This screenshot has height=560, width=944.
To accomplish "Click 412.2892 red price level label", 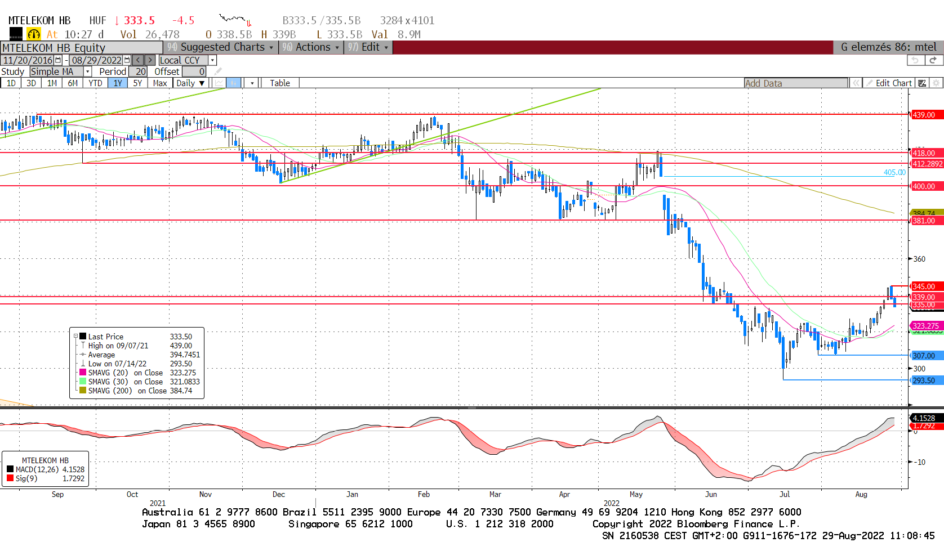I will coord(928,164).
